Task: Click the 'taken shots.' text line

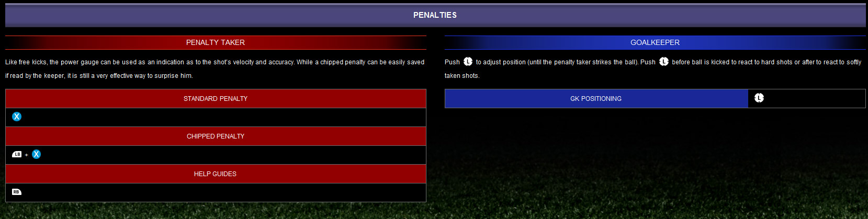Action: (x=462, y=76)
